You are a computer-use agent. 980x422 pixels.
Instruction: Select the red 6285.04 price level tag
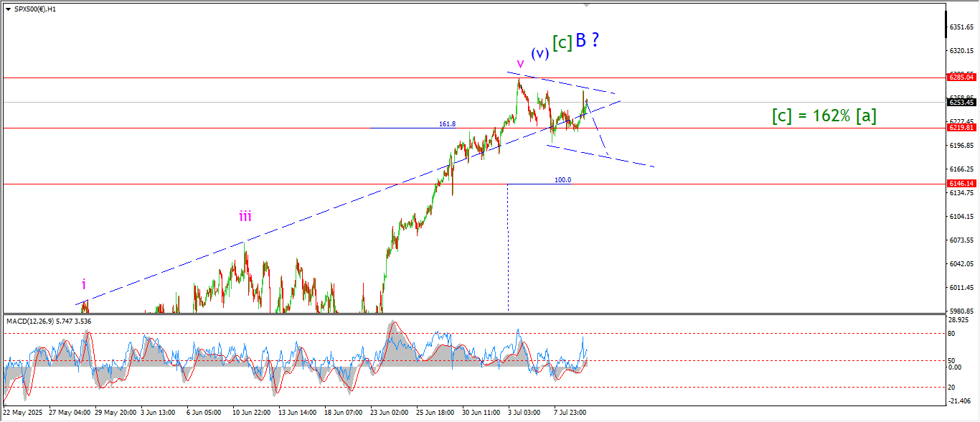click(x=961, y=77)
